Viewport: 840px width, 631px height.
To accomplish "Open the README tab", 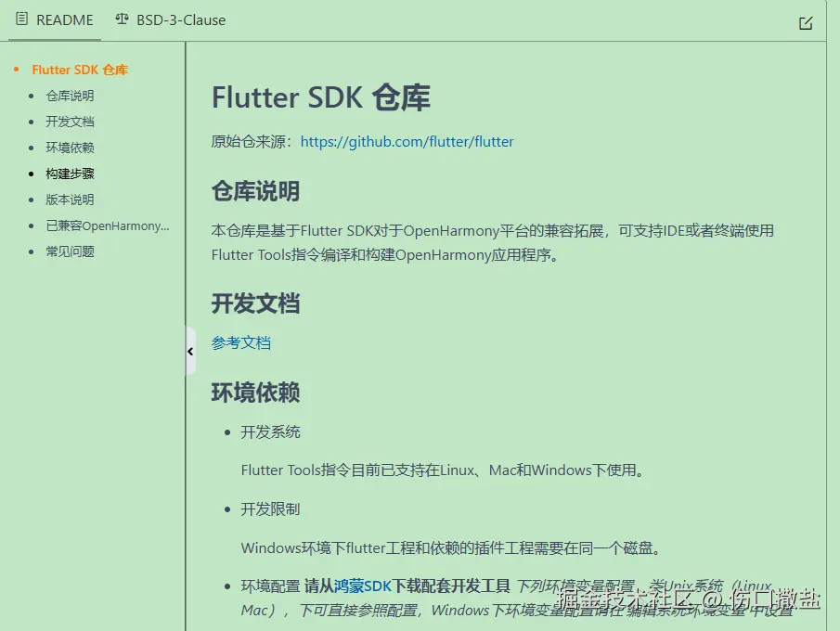I will coord(55,19).
